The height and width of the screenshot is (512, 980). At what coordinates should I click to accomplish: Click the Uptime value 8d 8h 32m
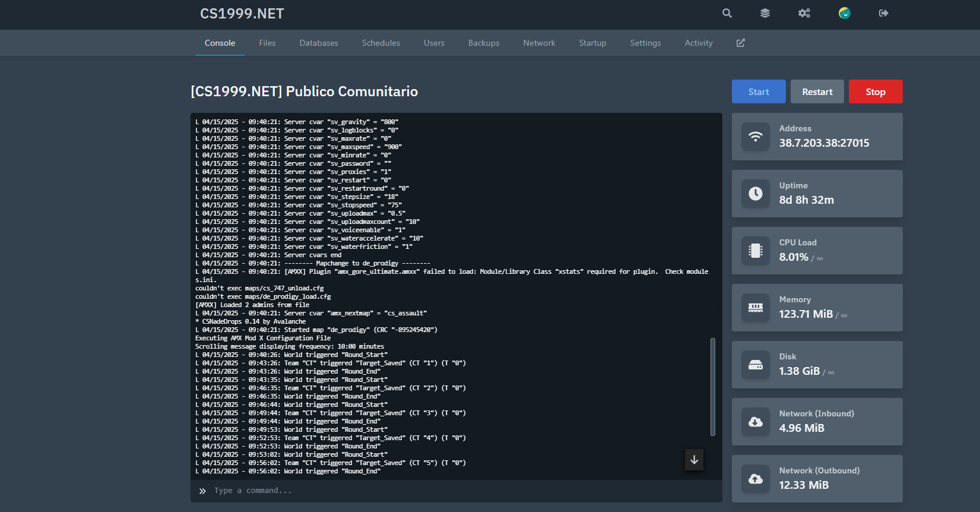(807, 200)
